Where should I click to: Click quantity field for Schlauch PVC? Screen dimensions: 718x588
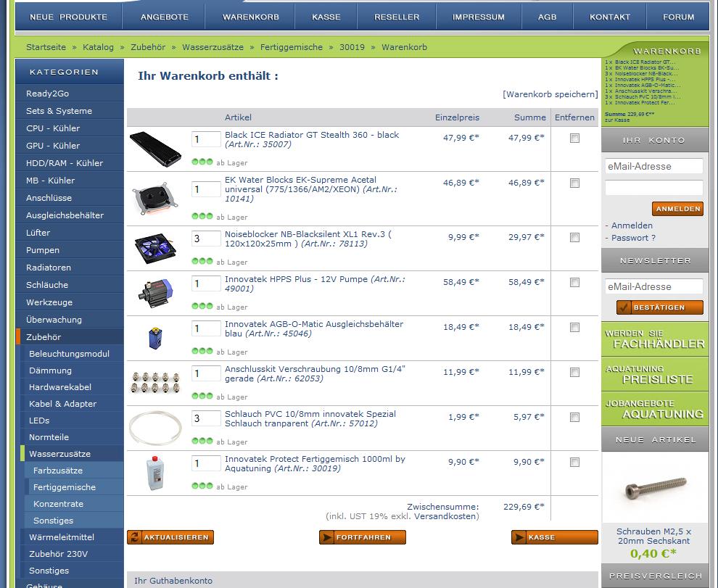[x=206, y=418]
